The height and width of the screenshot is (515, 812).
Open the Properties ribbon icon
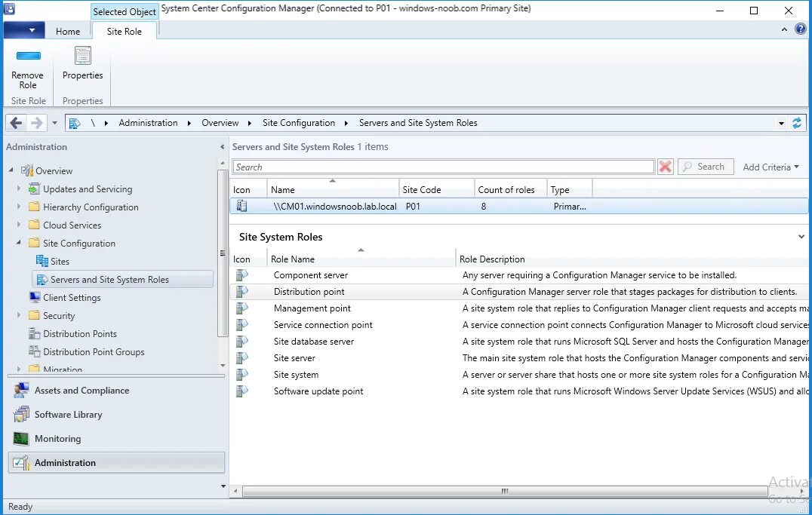[83, 56]
